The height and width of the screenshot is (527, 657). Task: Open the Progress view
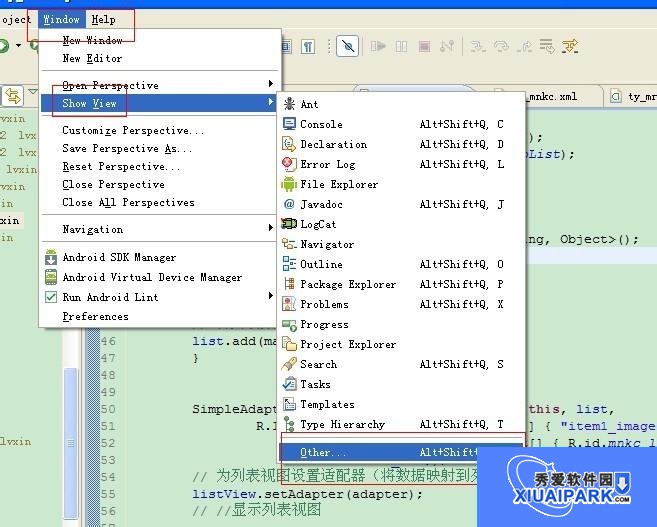401,324
